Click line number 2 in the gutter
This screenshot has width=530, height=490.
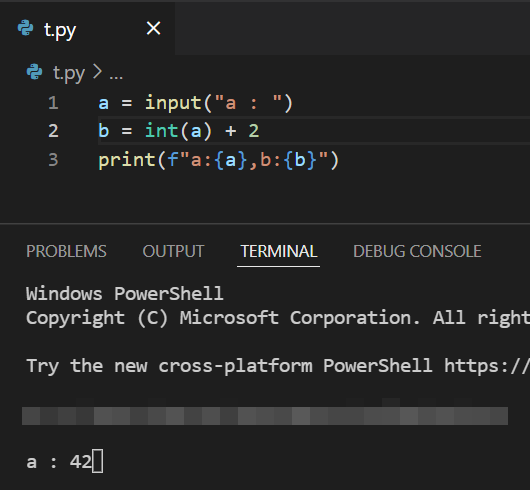coord(53,131)
